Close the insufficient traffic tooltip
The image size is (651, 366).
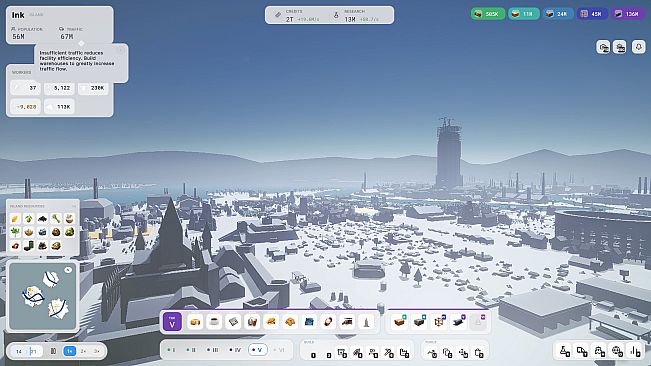click(121, 51)
